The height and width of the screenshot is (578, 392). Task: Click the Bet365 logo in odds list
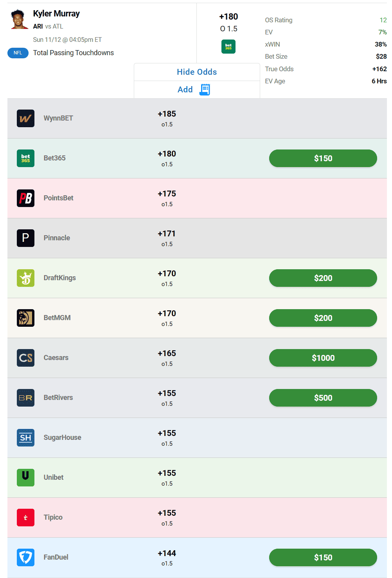pyautogui.click(x=25, y=158)
